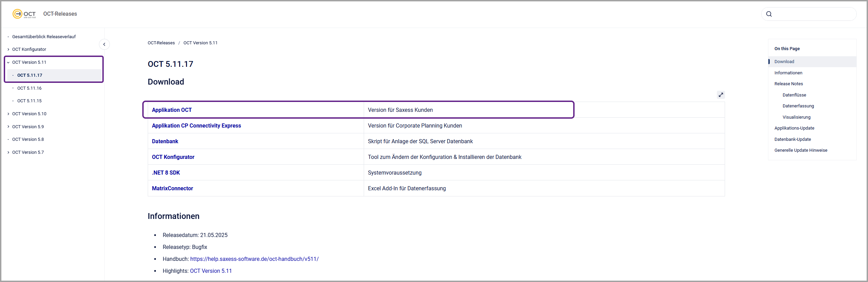Collapse the sidebar with arrow button
The image size is (868, 282).
tap(104, 44)
